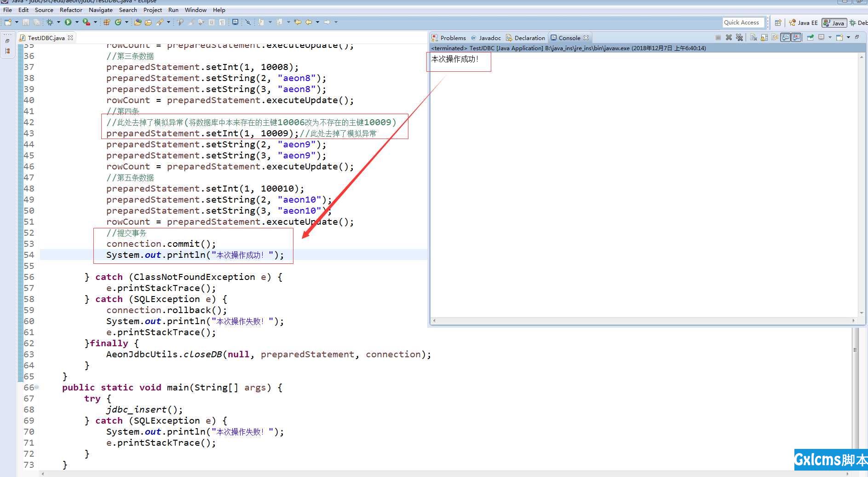Click restore icon in left trim bar
The height and width of the screenshot is (477, 868).
(x=7, y=41)
